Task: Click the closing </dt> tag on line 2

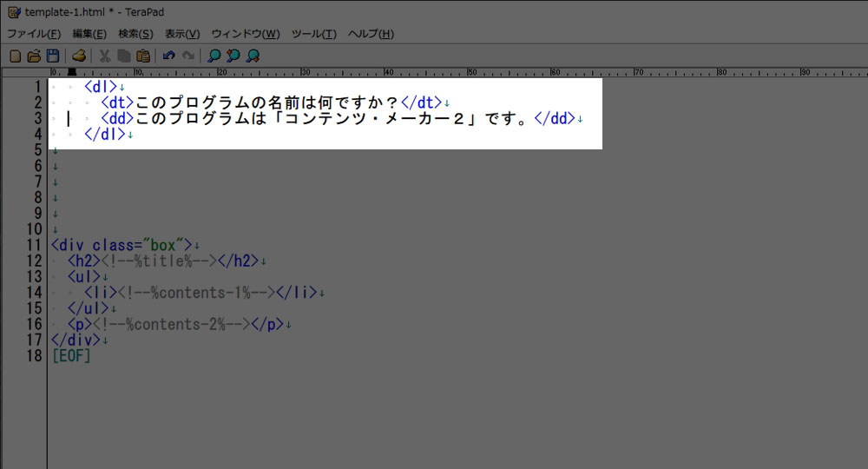Action: click(x=421, y=102)
